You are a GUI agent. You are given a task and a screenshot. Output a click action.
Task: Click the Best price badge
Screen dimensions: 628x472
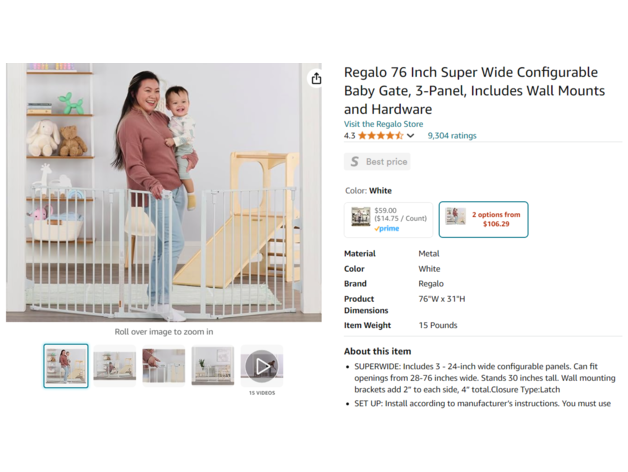377,161
